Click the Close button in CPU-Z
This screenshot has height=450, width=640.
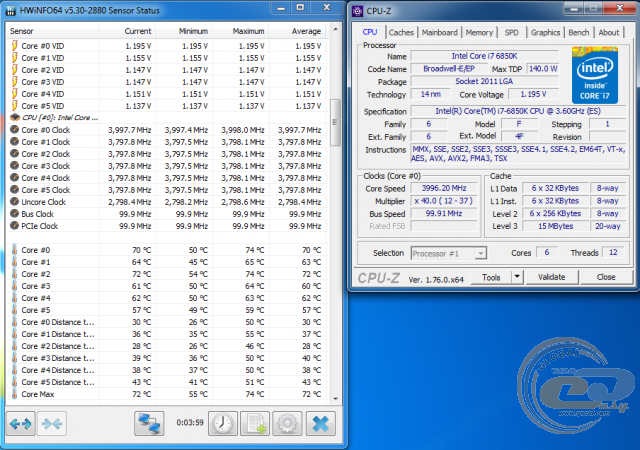tap(606, 277)
